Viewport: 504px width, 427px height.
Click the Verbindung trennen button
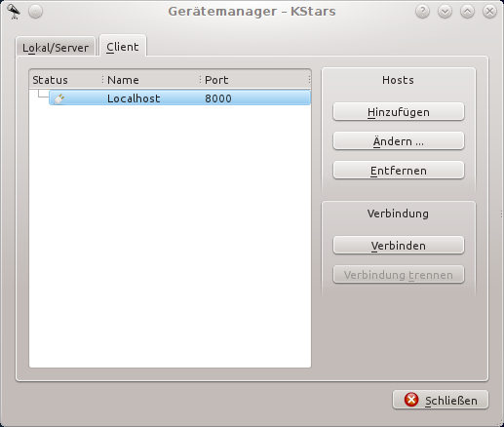click(399, 275)
